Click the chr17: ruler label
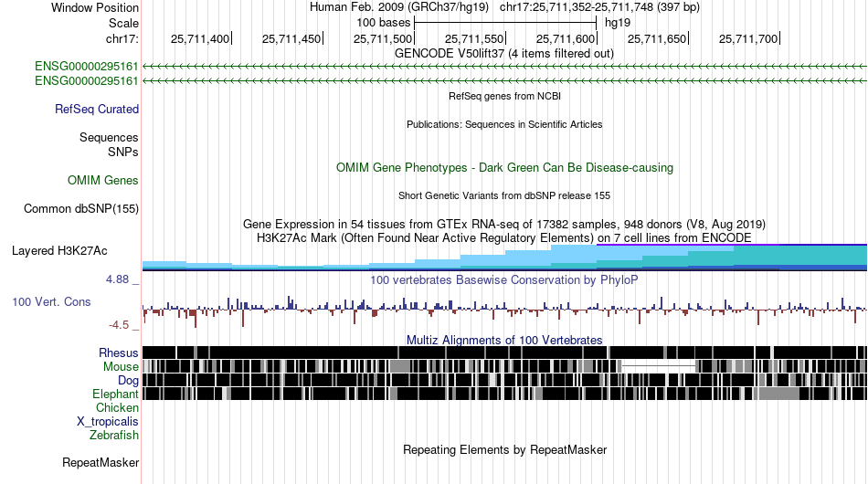Image resolution: width=868 pixels, height=484 pixels. point(122,38)
